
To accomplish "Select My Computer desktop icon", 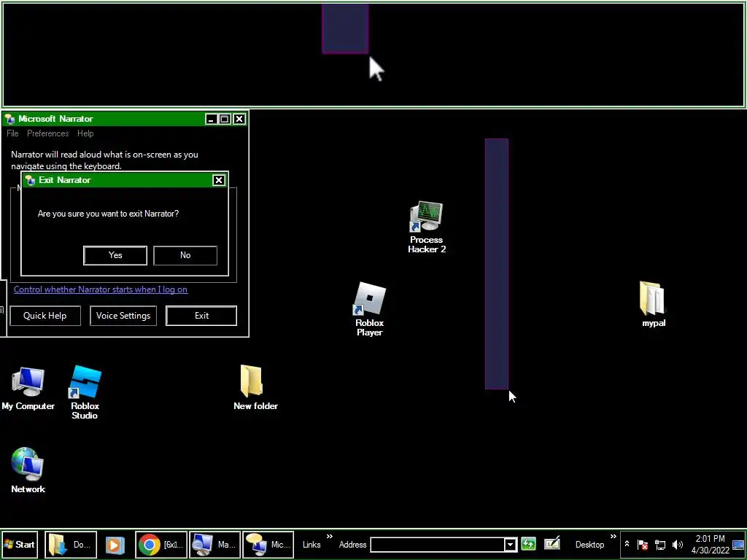I will [28, 389].
